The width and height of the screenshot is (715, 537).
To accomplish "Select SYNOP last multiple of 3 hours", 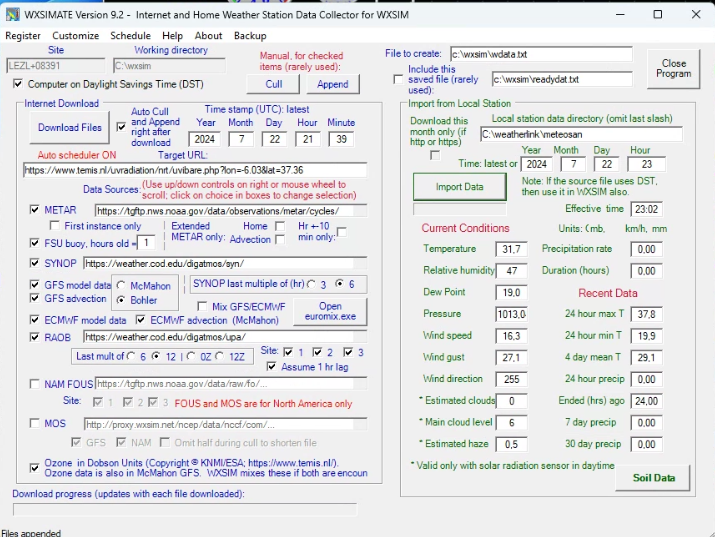I will click(311, 284).
